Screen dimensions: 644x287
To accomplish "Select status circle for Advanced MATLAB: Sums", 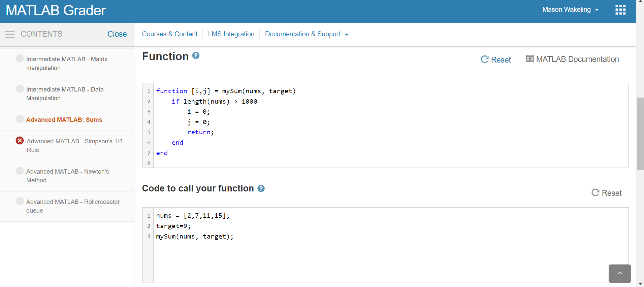I will [x=20, y=119].
